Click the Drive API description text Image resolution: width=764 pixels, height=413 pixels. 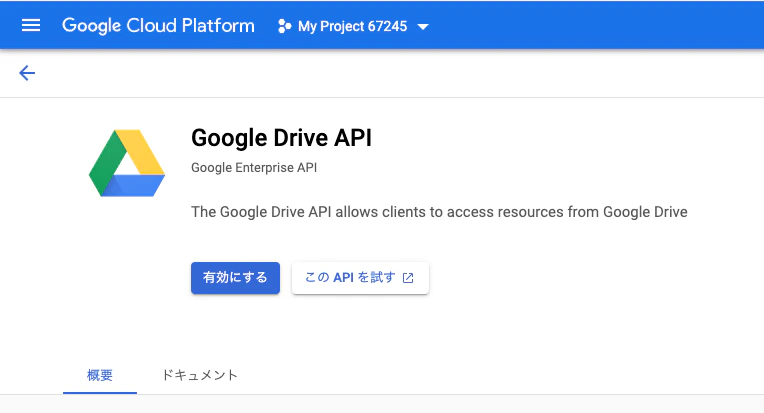click(439, 212)
